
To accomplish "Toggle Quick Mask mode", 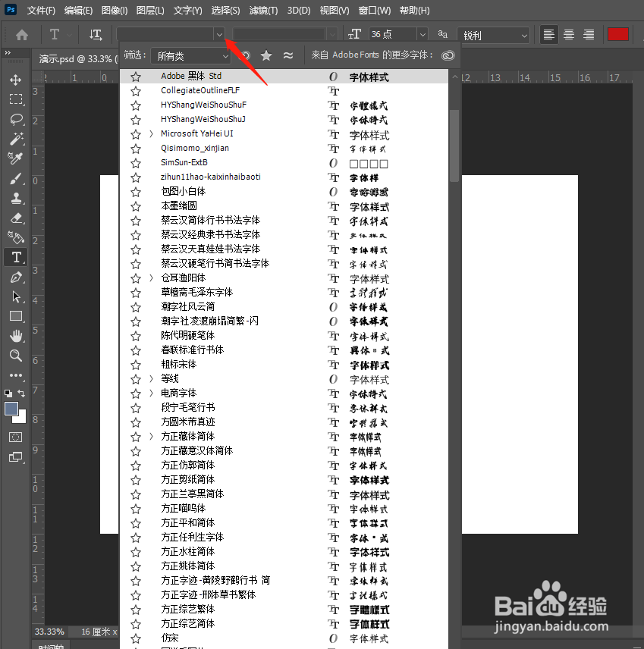I will 16,437.
